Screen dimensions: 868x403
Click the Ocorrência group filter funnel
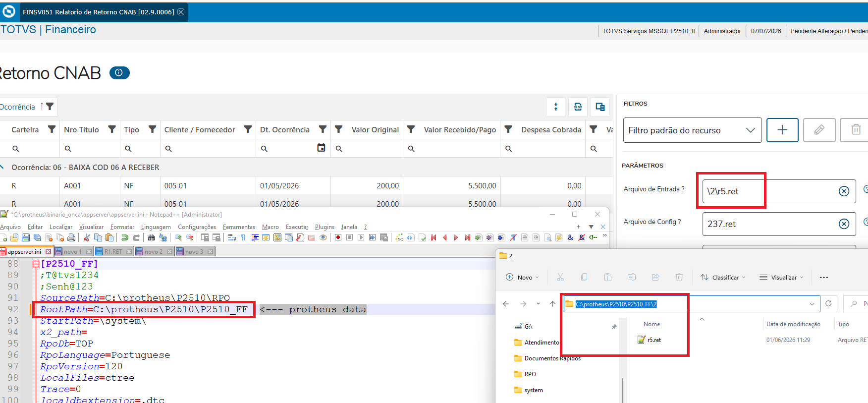click(50, 107)
